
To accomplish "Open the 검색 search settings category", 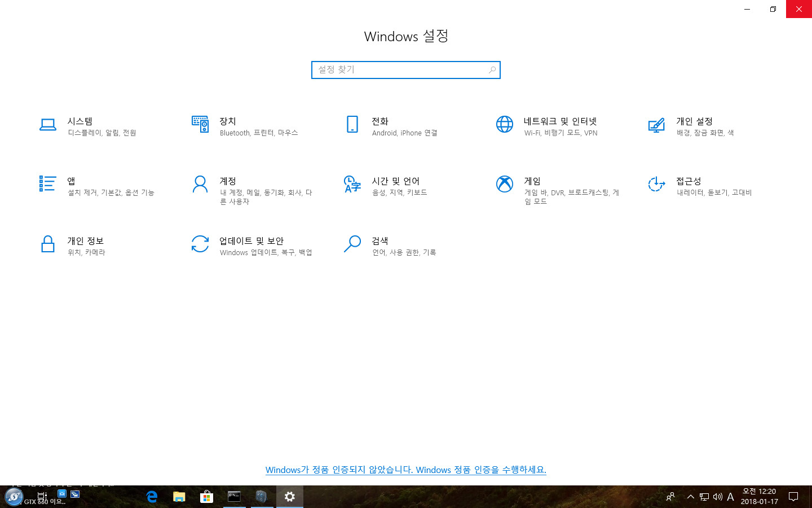I will point(390,246).
